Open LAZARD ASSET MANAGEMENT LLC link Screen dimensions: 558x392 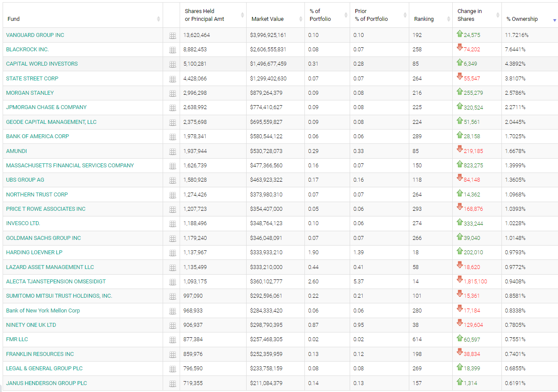click(50, 267)
